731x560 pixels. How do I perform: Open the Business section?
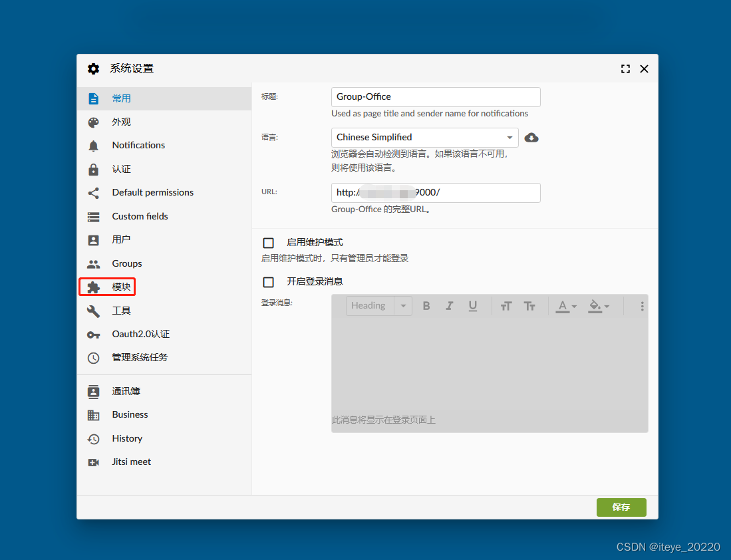coord(164,415)
